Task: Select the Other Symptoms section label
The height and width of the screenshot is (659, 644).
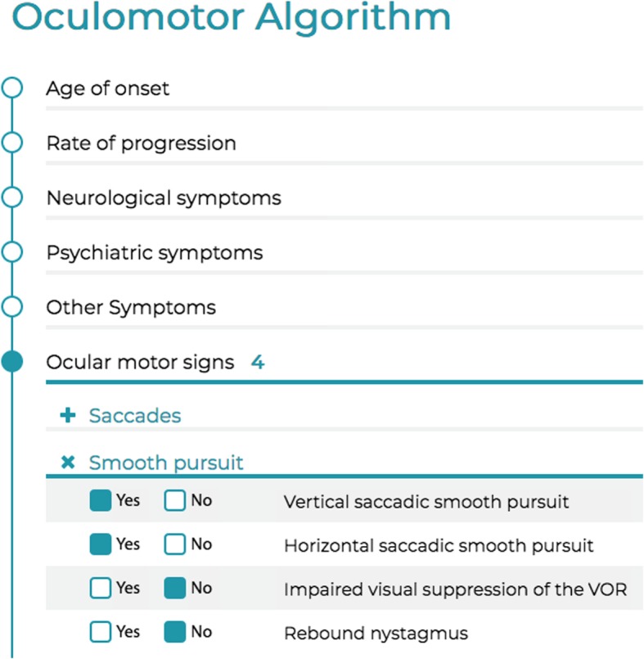Action: 131,307
